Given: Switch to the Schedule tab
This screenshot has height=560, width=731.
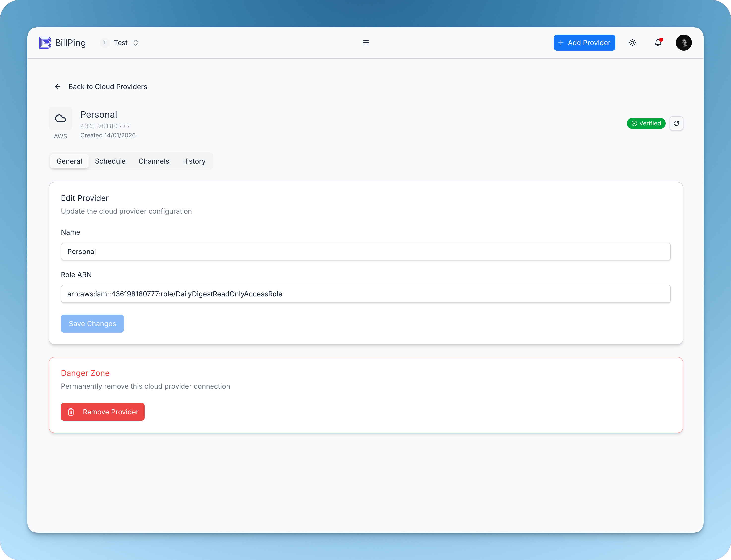Looking at the screenshot, I should coord(110,161).
